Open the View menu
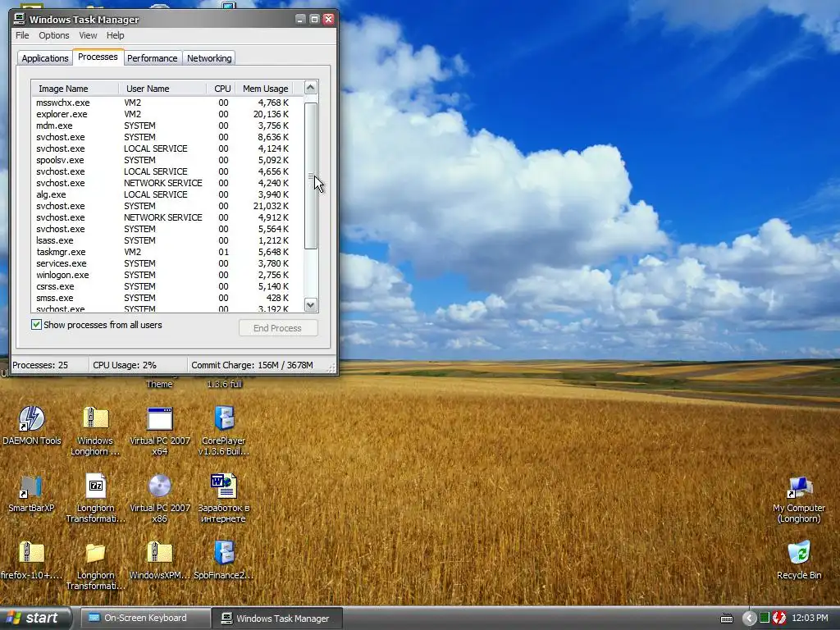The height and width of the screenshot is (630, 840). (x=88, y=35)
